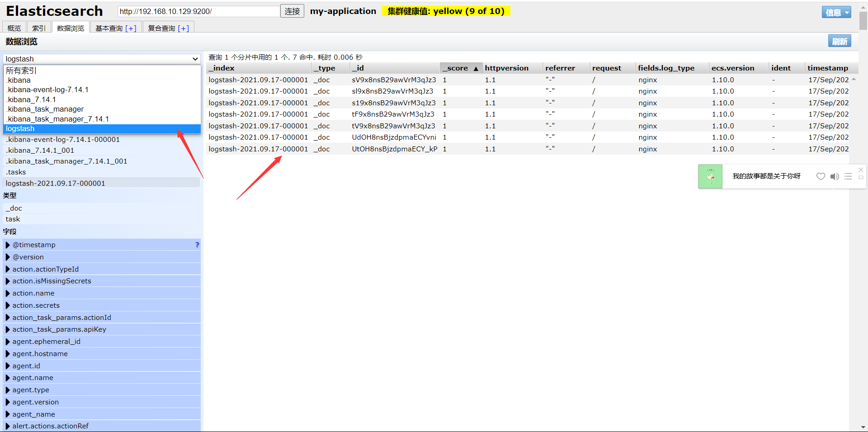Select the task type filter
This screenshot has width=868, height=432.
click(x=13, y=219)
